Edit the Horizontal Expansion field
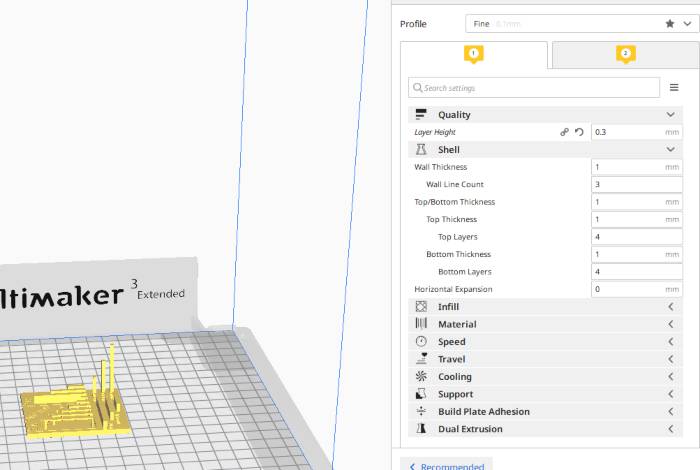Viewport: 700px width, 470px height. pos(637,289)
